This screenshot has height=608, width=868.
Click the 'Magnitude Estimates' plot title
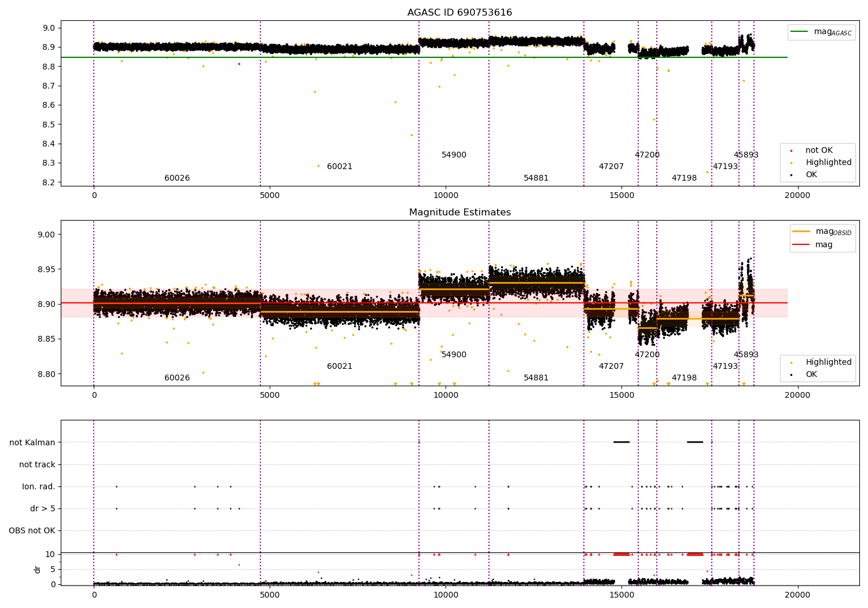(x=459, y=213)
